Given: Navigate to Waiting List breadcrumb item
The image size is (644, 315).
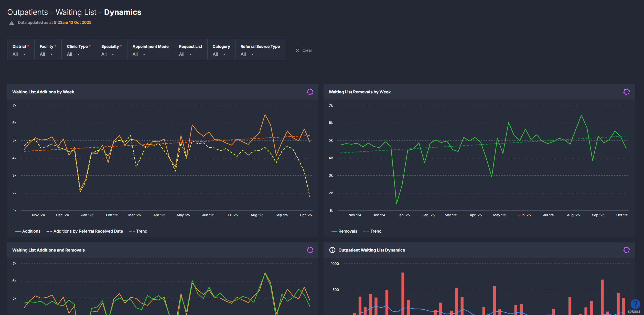Looking at the screenshot, I should (76, 12).
